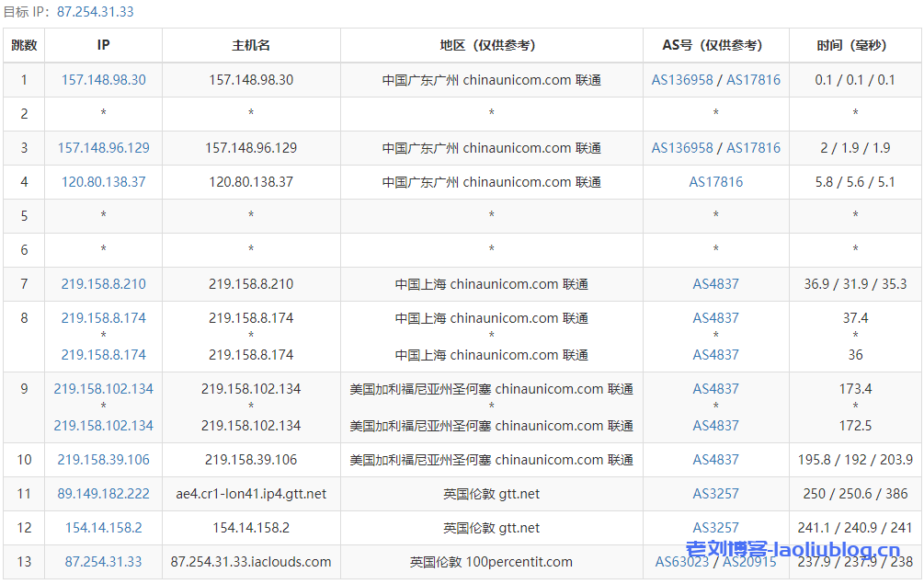Open the 120.80.138.37 IP link
The width and height of the screenshot is (924, 584).
[103, 182]
